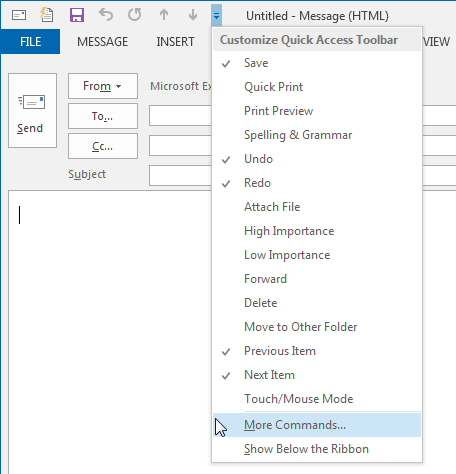The image size is (456, 474).
Task: Click the Send envelope button
Action: pos(32,110)
